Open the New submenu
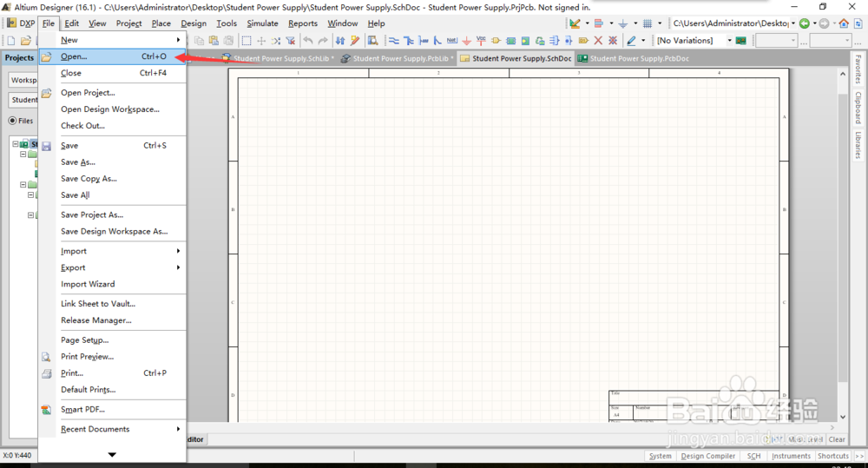The width and height of the screenshot is (868, 468). click(112, 40)
